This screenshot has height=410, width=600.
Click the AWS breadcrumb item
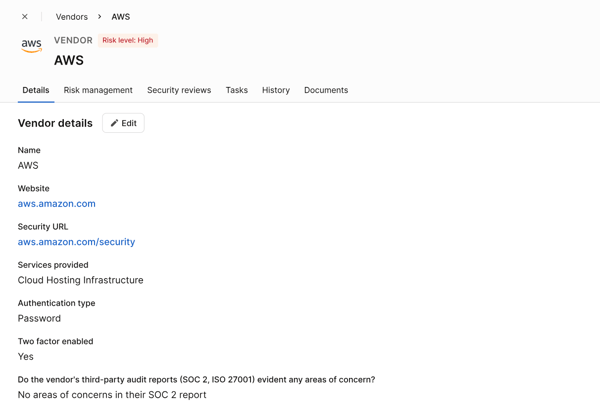tap(120, 17)
